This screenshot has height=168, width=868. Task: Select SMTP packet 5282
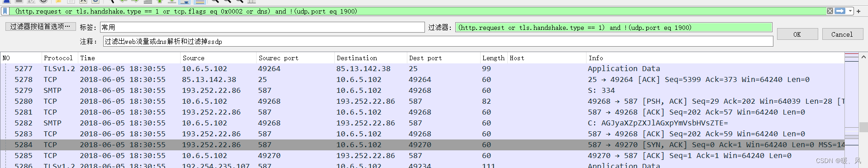[422, 123]
